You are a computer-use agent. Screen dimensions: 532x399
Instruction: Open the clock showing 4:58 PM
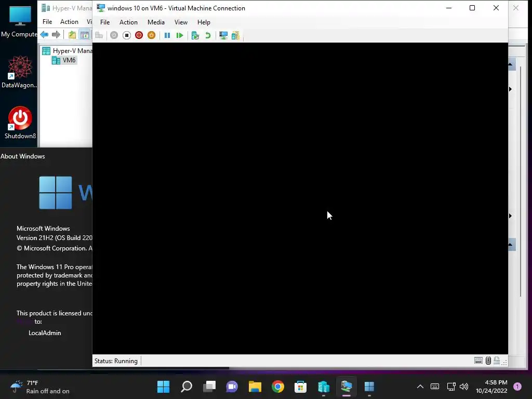[491, 387]
